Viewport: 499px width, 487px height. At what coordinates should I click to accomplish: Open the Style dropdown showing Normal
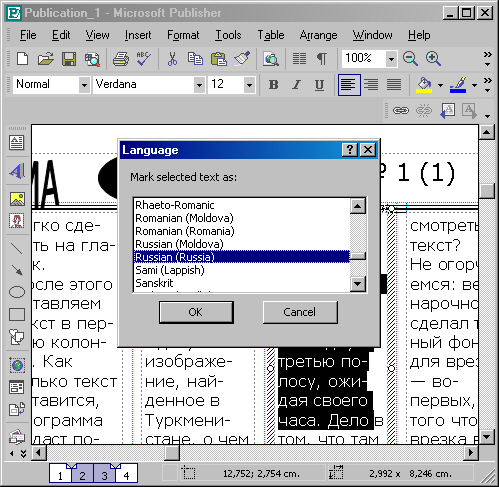pyautogui.click(x=84, y=85)
